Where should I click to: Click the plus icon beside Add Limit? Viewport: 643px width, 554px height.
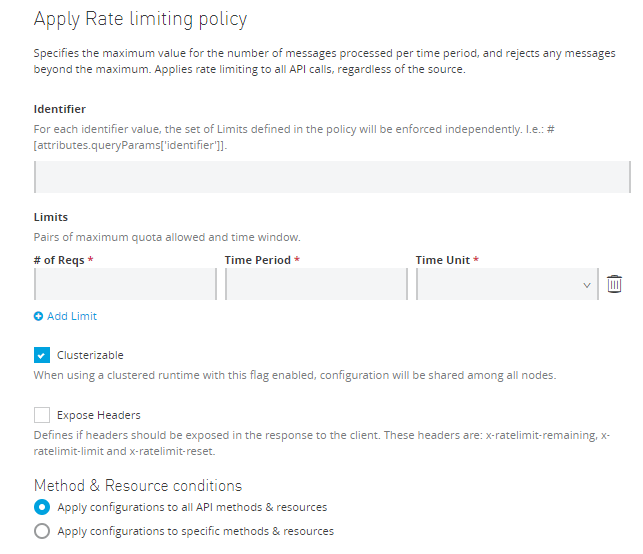pos(39,316)
